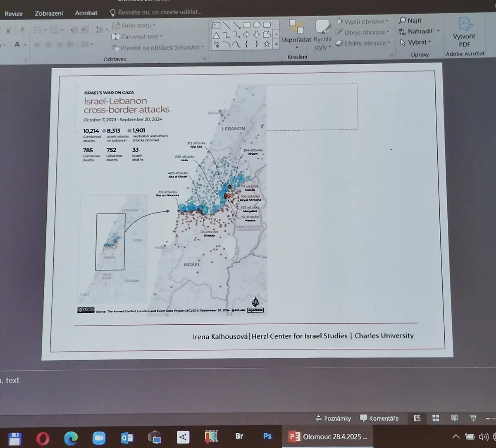Select the elbow connector shape

click(x=226, y=35)
